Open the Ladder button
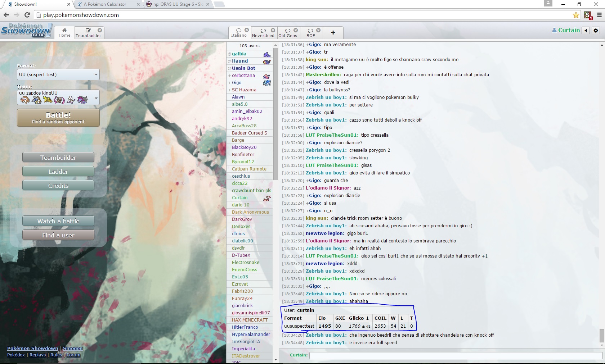This screenshot has width=605, height=364. [x=58, y=172]
